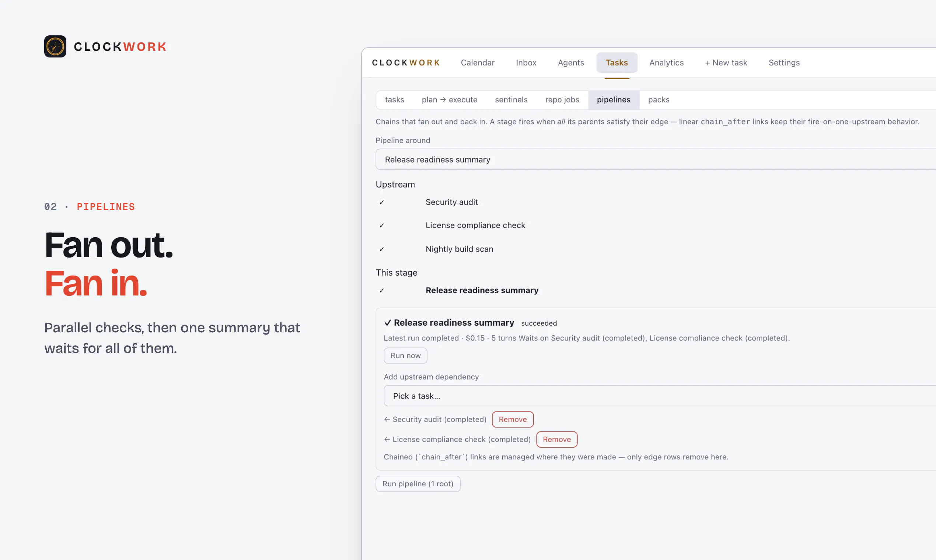The height and width of the screenshot is (560, 936).
Task: Select the Tasks tab
Action: coord(617,63)
